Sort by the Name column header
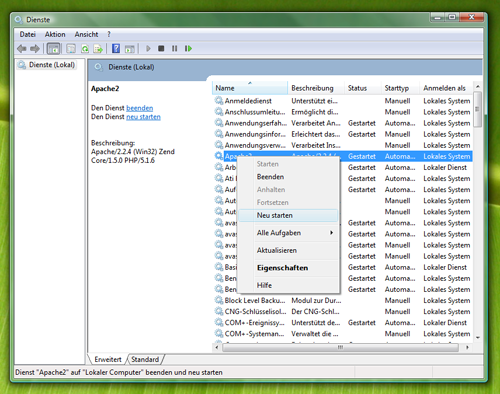500x394 pixels. pos(250,88)
